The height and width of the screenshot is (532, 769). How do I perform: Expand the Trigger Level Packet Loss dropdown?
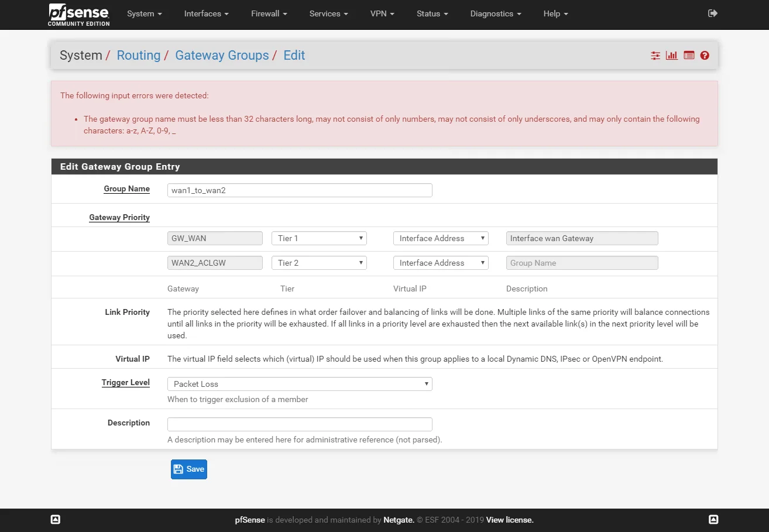[300, 384]
